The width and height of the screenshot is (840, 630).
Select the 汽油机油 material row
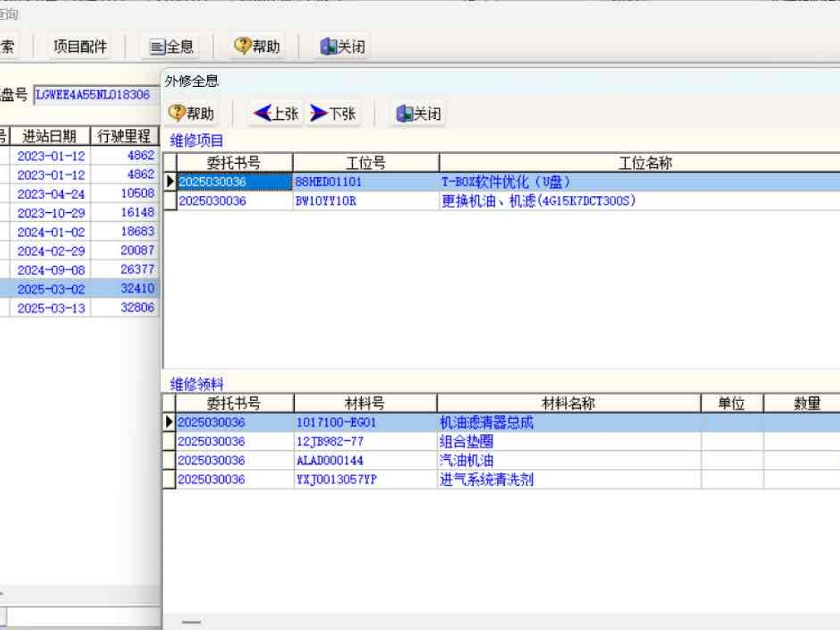pyautogui.click(x=466, y=461)
